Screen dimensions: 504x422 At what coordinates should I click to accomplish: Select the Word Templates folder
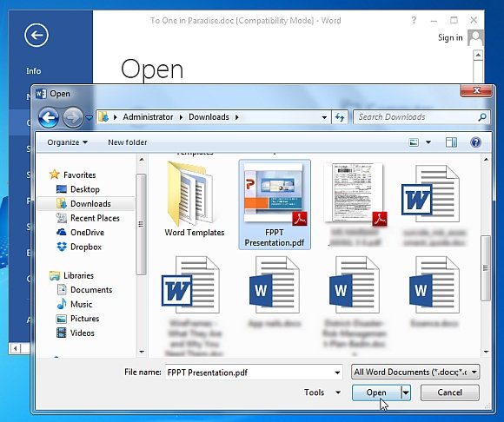(194, 199)
